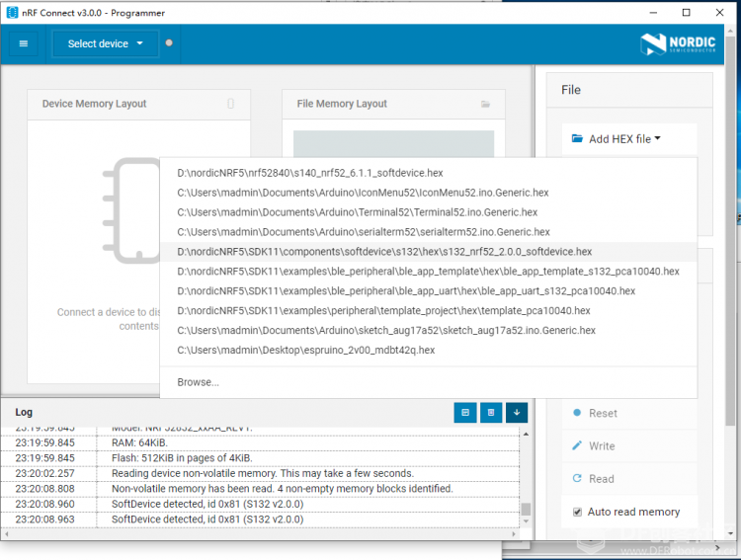The image size is (741, 560).
Task: Select s132_nrf52_2.0.0_softdevice.hex entry
Action: (429, 252)
